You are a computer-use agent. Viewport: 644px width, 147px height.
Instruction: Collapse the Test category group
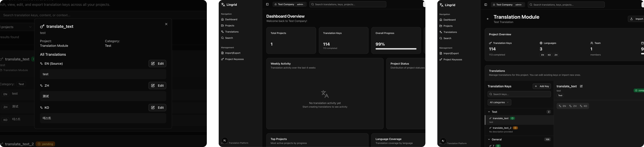coord(489,112)
